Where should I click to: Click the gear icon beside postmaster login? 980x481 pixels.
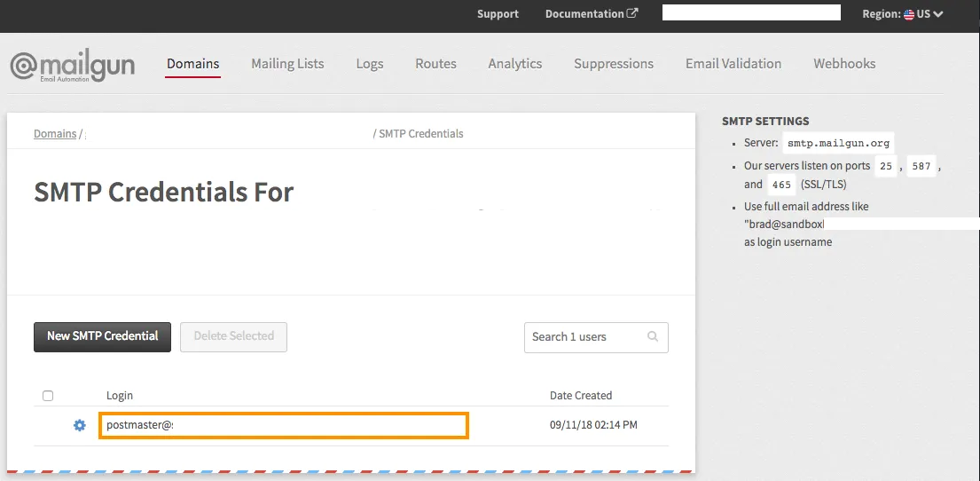(x=80, y=425)
